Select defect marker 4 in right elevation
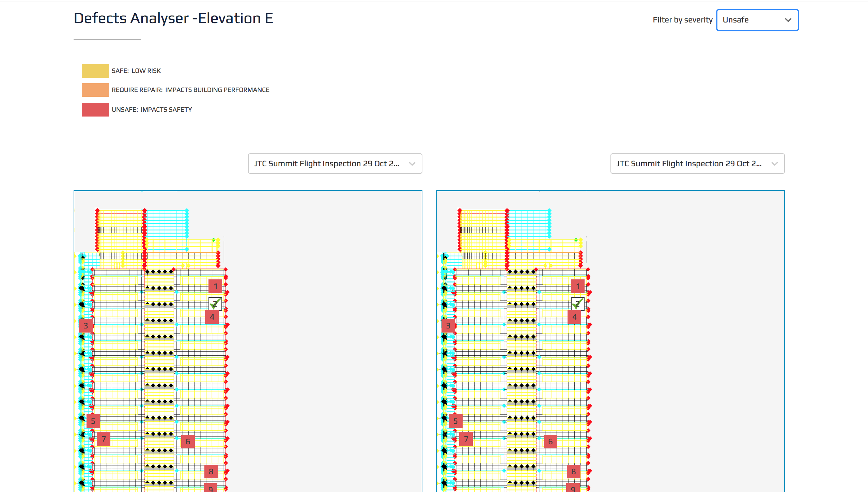The image size is (868, 492). click(x=574, y=317)
